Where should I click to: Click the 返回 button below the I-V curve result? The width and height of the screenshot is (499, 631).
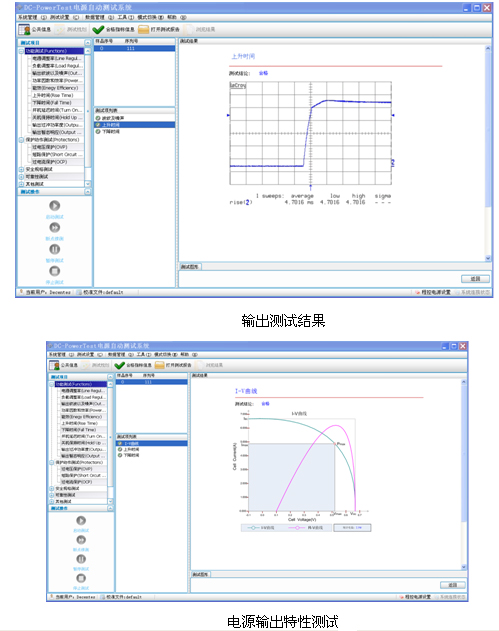[x=452, y=585]
